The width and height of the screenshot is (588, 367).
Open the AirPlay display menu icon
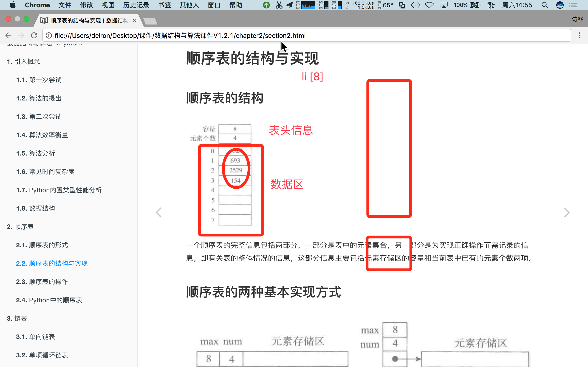444,5
